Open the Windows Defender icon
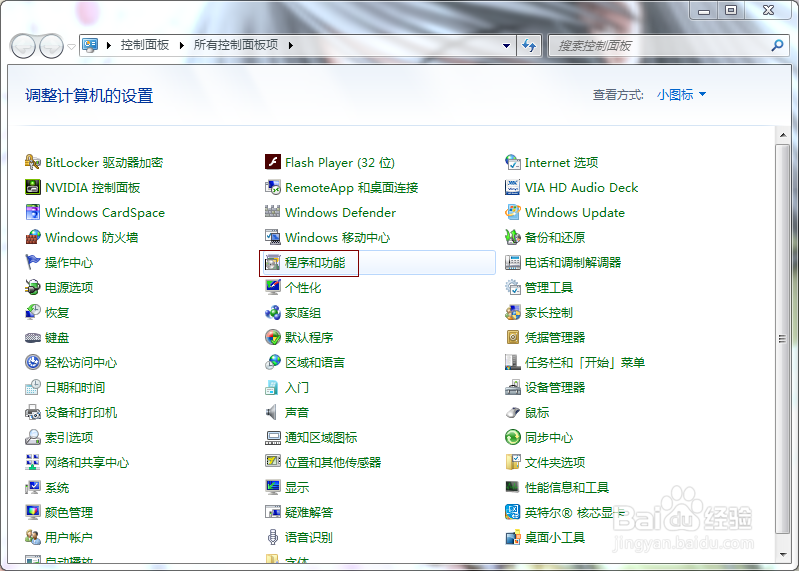 [273, 212]
